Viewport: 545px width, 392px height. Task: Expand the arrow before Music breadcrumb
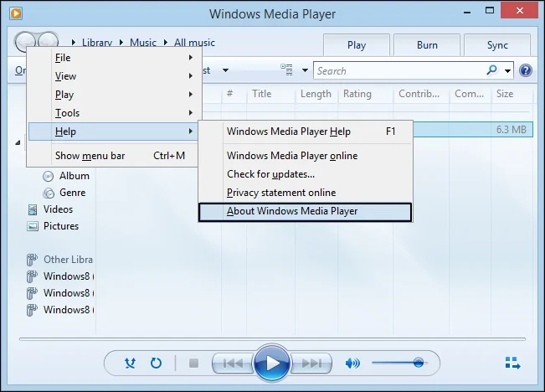pos(121,43)
